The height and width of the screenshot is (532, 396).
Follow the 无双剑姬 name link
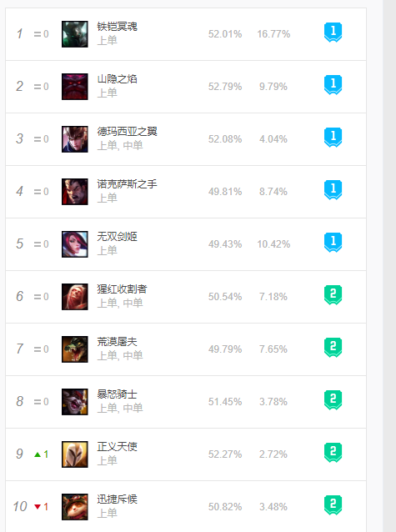[117, 237]
